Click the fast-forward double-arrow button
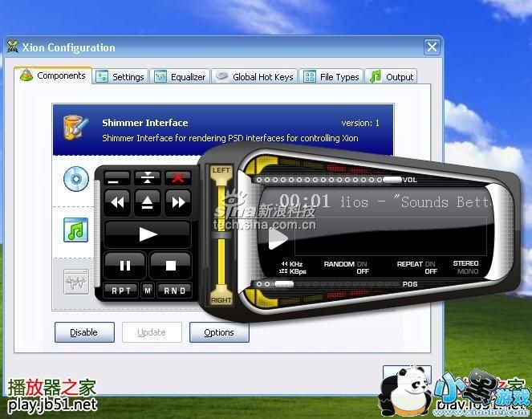 (x=177, y=203)
